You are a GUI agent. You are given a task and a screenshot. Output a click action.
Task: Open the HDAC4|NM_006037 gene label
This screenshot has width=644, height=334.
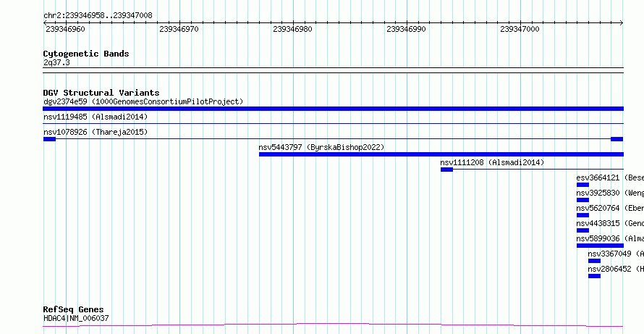tap(76, 318)
